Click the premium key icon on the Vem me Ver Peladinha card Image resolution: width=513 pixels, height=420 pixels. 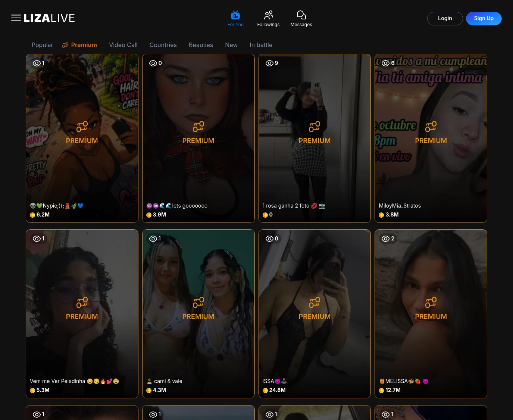coord(82,302)
